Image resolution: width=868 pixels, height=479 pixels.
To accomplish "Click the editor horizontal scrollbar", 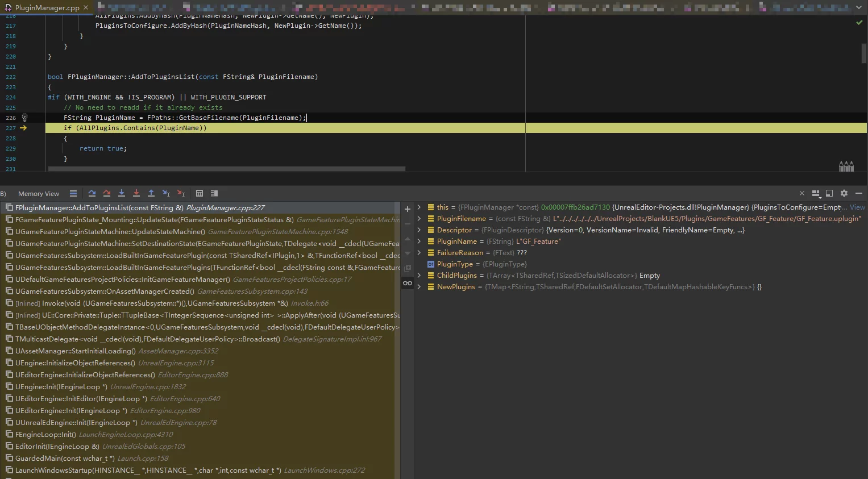I will pos(226,169).
